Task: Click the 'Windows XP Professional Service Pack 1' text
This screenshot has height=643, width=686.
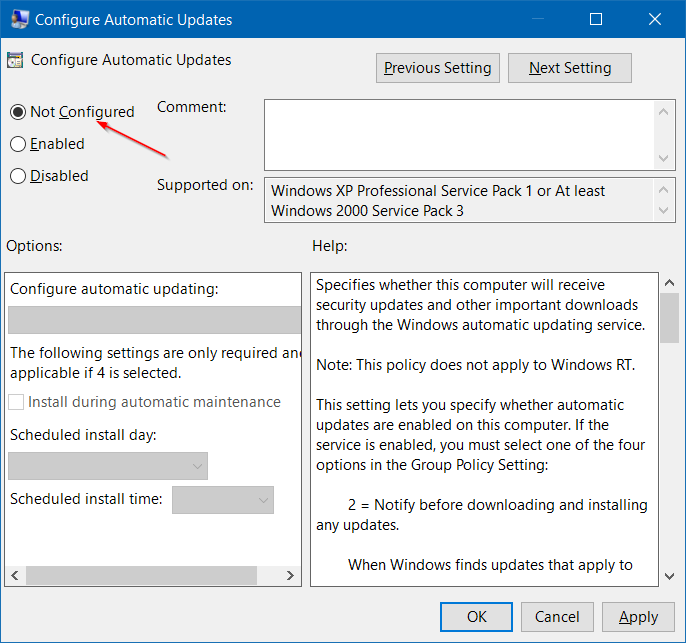Action: point(401,191)
